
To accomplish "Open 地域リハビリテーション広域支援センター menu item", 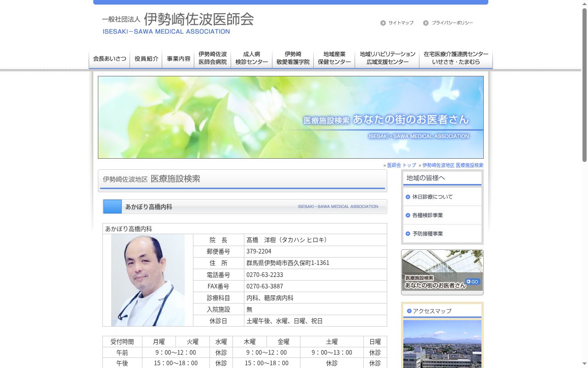I will [x=387, y=58].
